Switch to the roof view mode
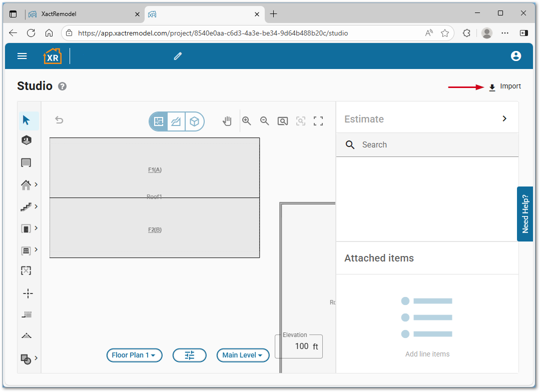This screenshot has height=392, width=540. coord(176,121)
